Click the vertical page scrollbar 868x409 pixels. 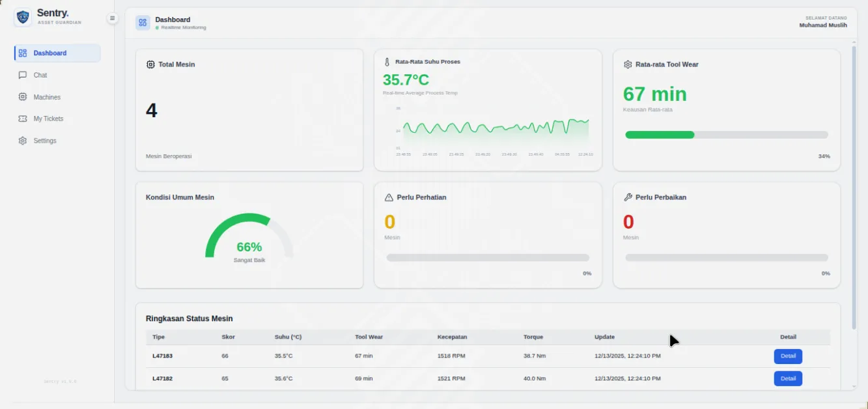(x=854, y=189)
